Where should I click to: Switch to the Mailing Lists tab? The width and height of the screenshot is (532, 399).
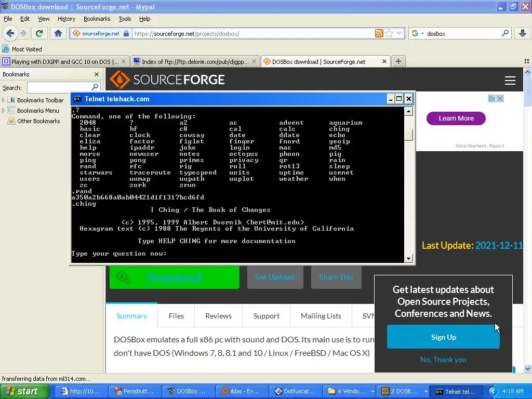[321, 316]
